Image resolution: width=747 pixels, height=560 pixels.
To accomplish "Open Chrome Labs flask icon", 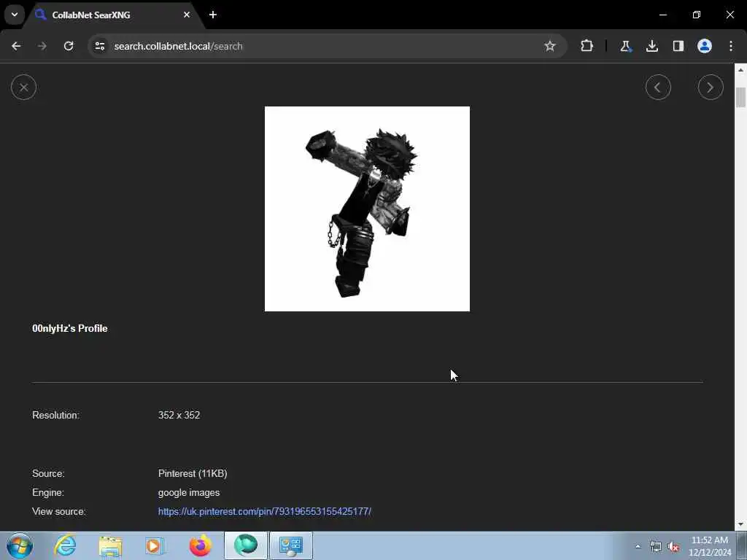I will [x=625, y=46].
